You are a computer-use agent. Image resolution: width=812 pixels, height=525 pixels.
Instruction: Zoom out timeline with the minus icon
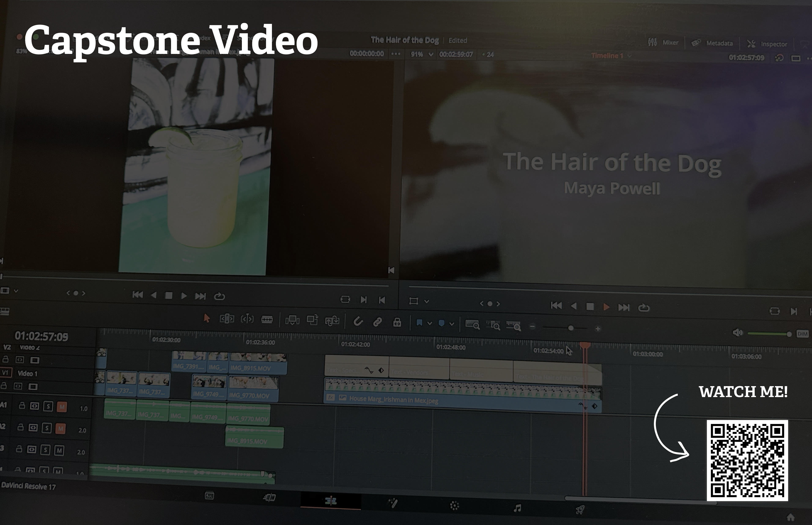click(532, 327)
